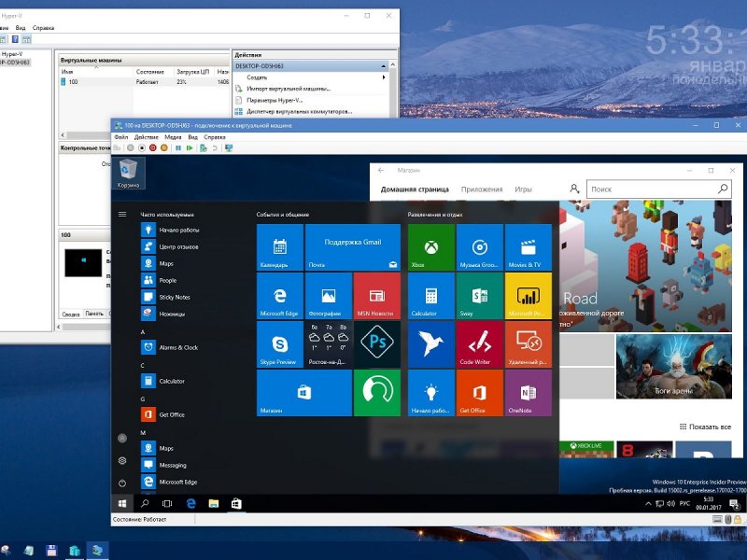This screenshot has height=560, width=747.
Task: Create a checkpoint using the VM toolbar icon
Action: coord(204,148)
